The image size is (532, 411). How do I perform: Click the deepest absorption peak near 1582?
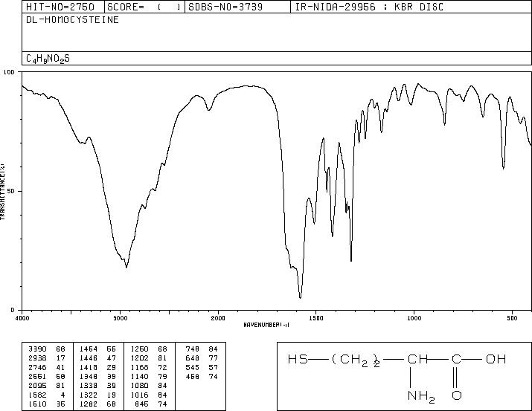pos(301,297)
